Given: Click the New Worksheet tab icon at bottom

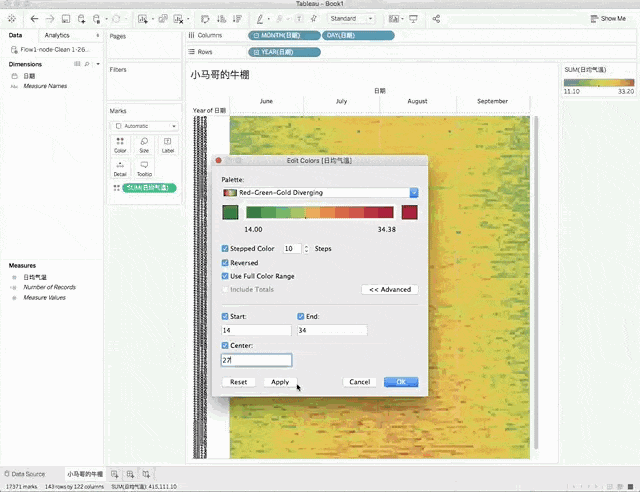Looking at the screenshot, I should point(115,474).
